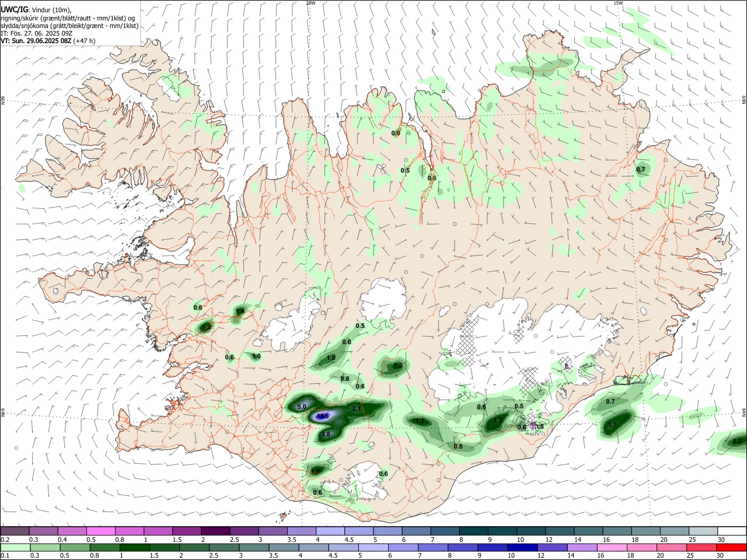
Task: Select the 'VT: Sun. 29.06.2025 08Z (+47 h)' line
Action: (48, 41)
